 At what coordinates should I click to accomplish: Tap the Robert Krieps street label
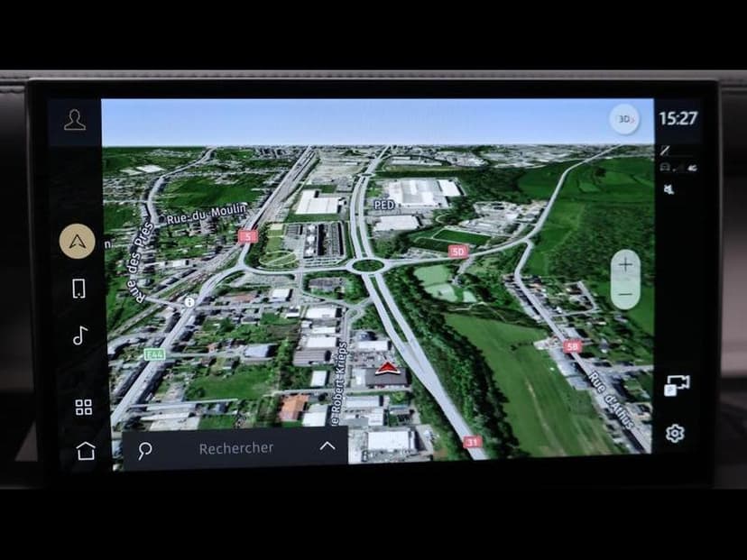[x=339, y=383]
